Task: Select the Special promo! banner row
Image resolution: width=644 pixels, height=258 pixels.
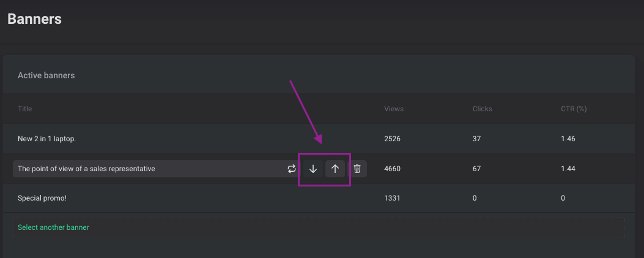Action: tap(319, 198)
